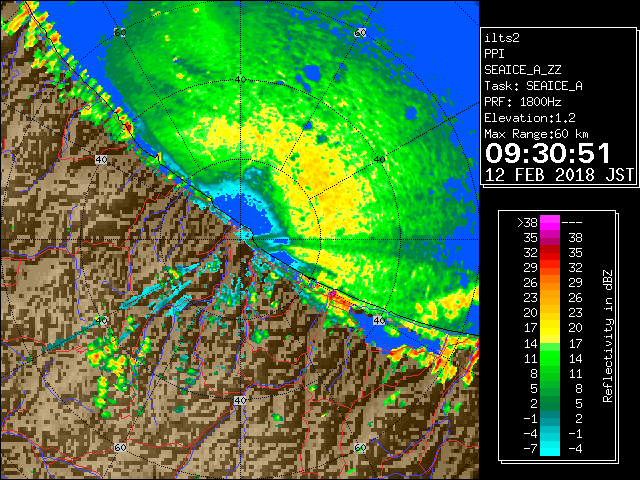Click the magenta top swatch of the color bar
Image resolution: width=640 pixels, height=480 pixels.
[x=550, y=222]
